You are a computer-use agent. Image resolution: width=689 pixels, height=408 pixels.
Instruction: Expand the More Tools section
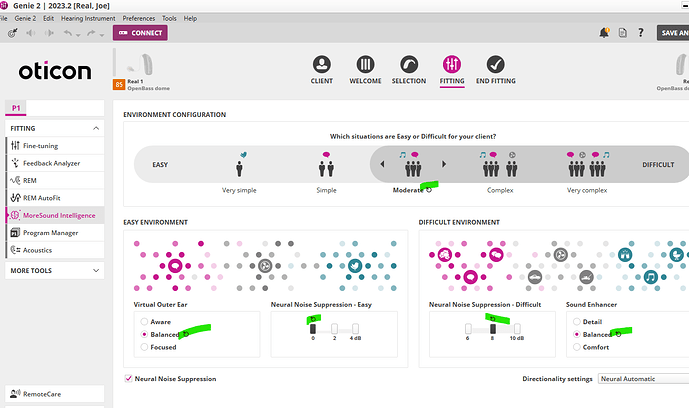coord(96,271)
